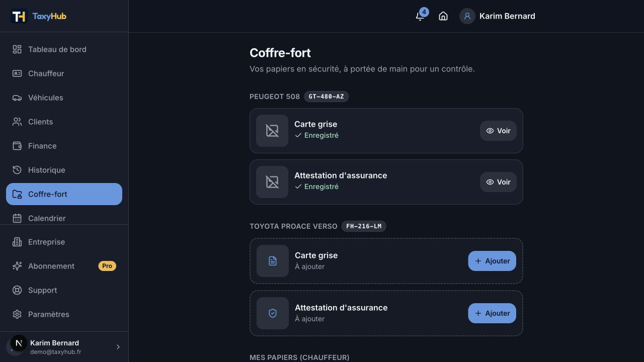This screenshot has width=644, height=362.
Task: Click the GT-480-AZ plate badge
Action: click(x=326, y=97)
